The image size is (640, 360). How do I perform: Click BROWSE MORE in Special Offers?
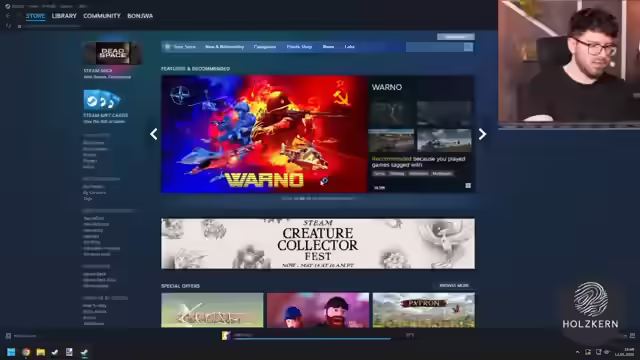coord(454,286)
